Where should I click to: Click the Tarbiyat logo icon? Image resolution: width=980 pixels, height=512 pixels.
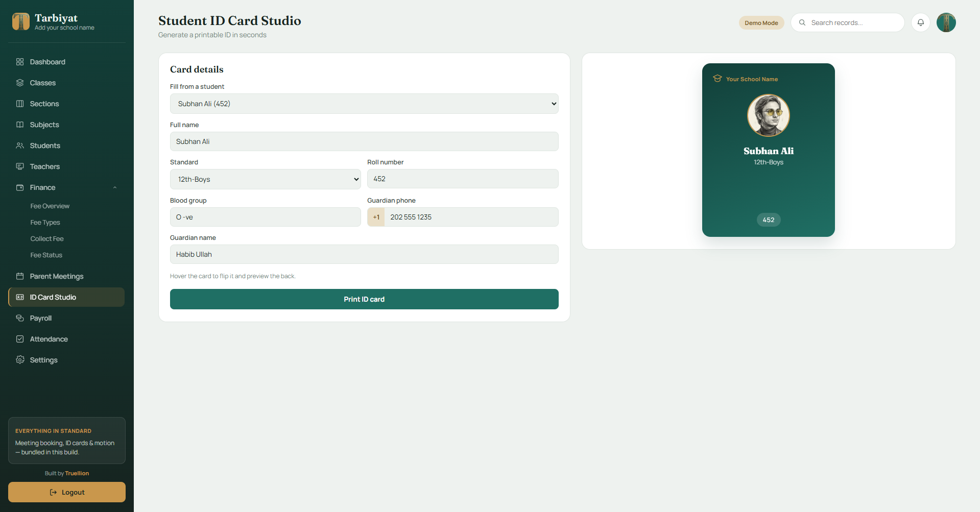21,22
